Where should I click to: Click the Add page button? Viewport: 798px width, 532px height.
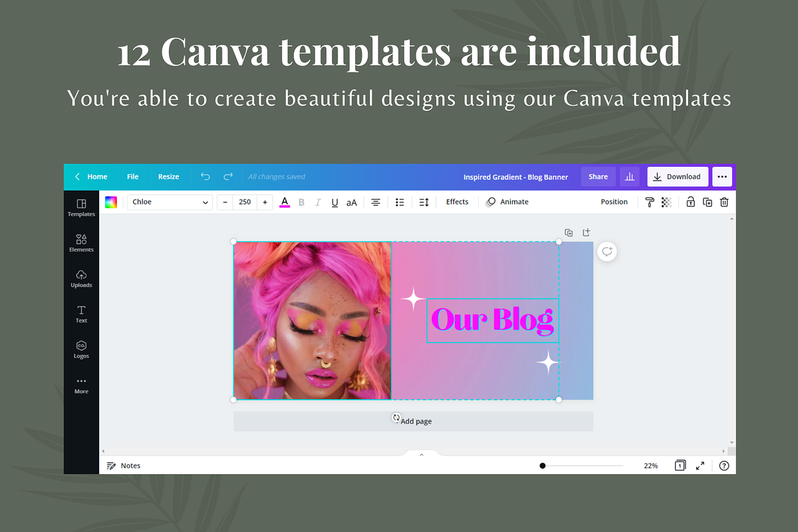click(x=413, y=421)
